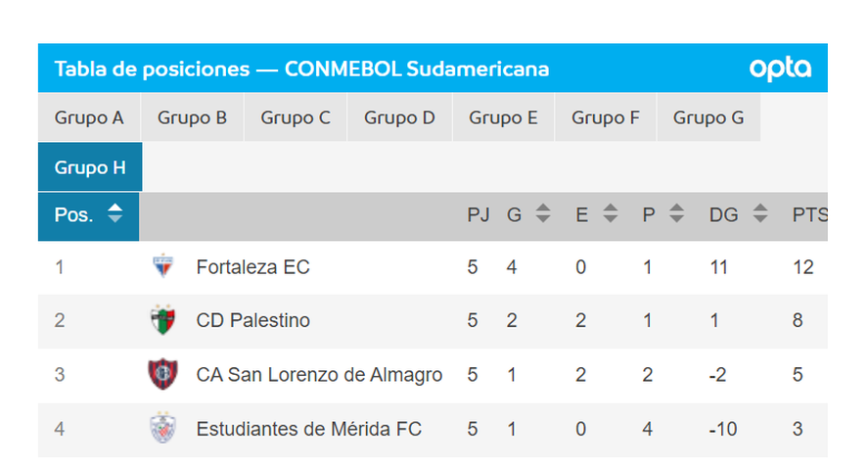Click the Fortaleza EC team crest
Viewport: 868px width, 465px height.
click(162, 266)
